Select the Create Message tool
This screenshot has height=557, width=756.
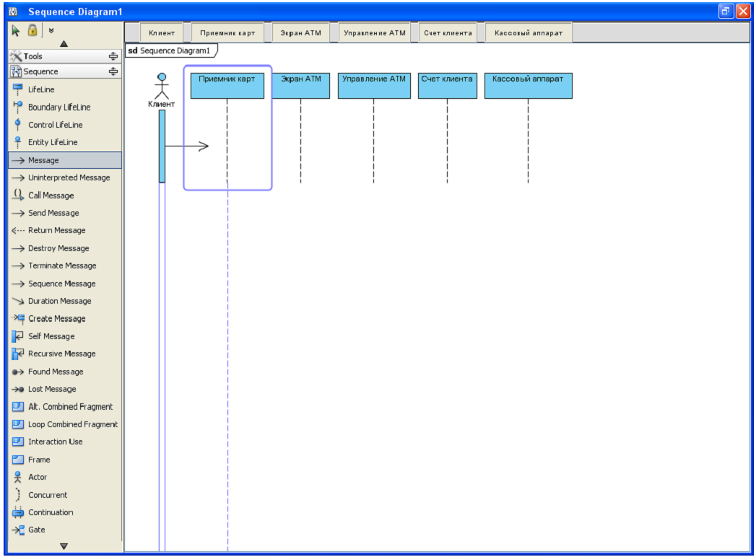tap(65, 318)
